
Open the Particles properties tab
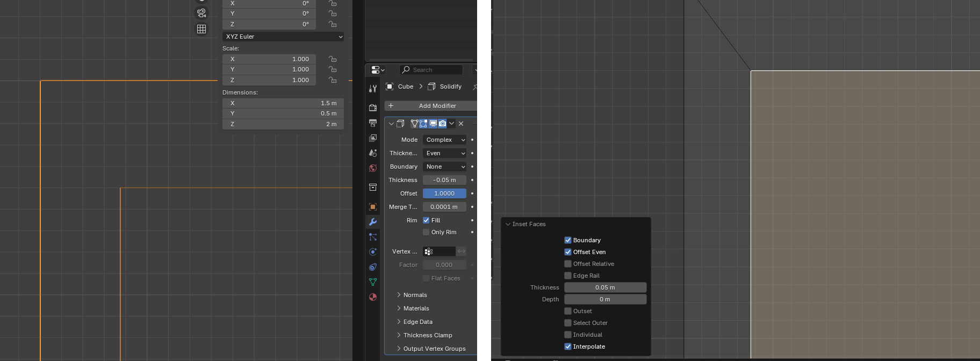(x=373, y=237)
